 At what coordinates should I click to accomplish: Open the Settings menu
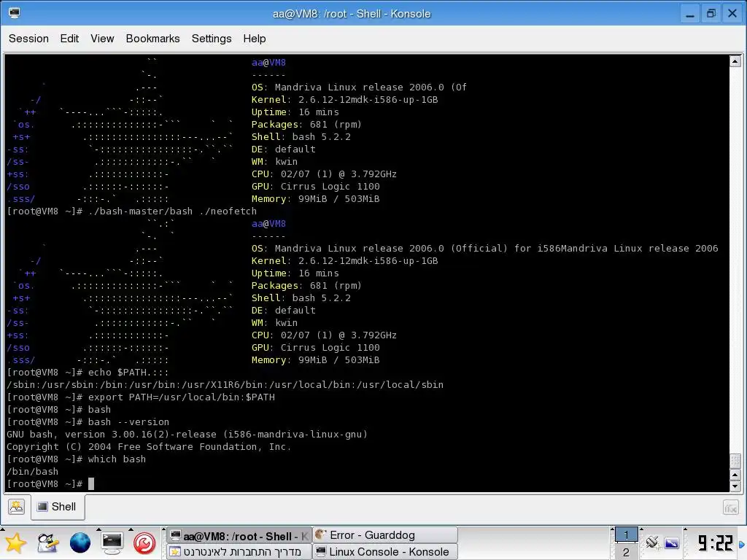[x=212, y=39]
